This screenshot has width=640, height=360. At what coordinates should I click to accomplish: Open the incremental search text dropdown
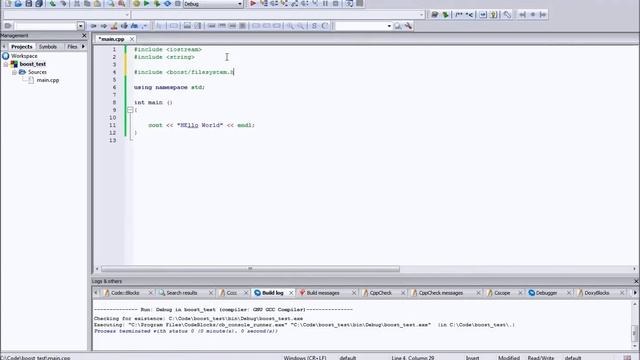pos(389,26)
